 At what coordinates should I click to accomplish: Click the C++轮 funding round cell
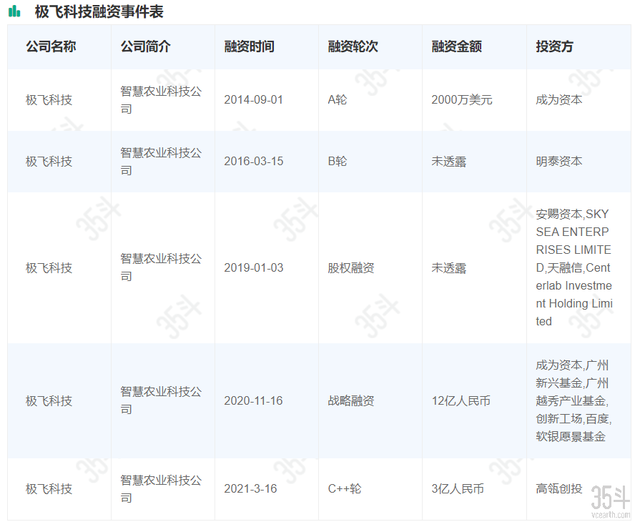[344, 489]
